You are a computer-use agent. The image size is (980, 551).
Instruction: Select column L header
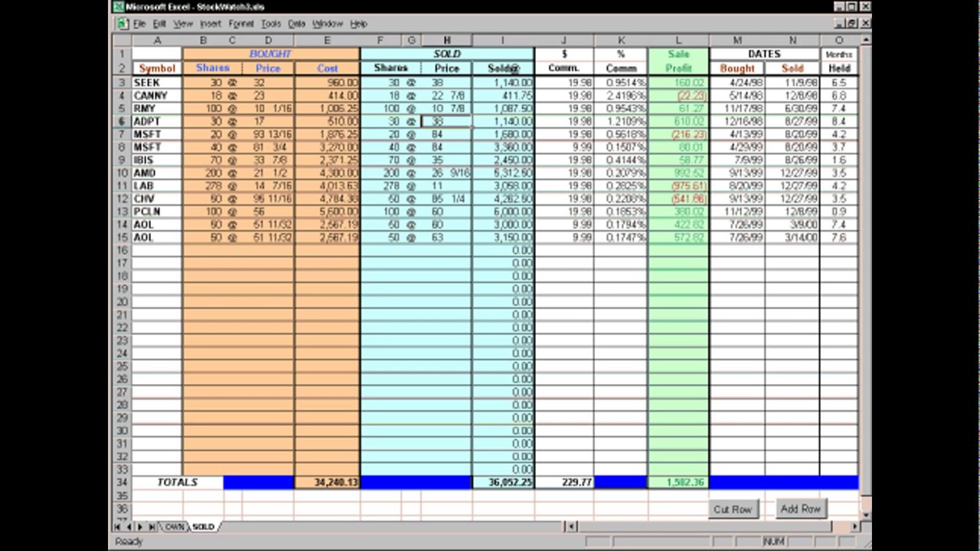[678, 41]
